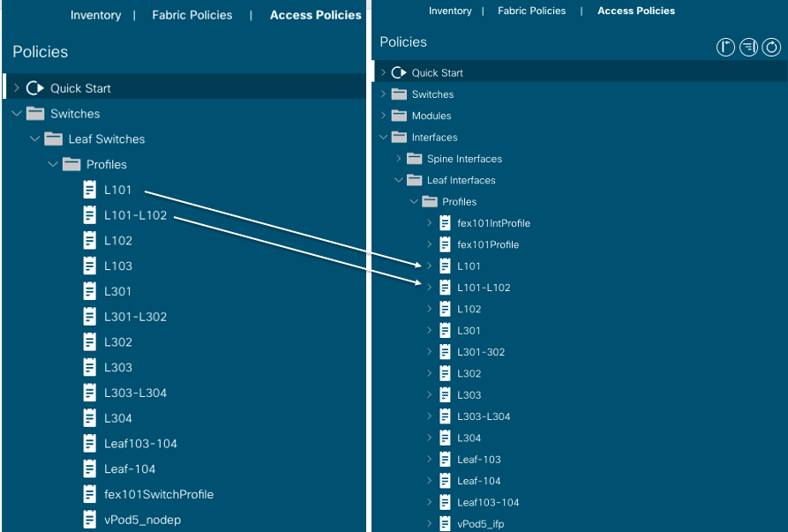Collapse the Leaf Interfaces node
Image resolution: width=788 pixels, height=532 pixels.
click(399, 180)
